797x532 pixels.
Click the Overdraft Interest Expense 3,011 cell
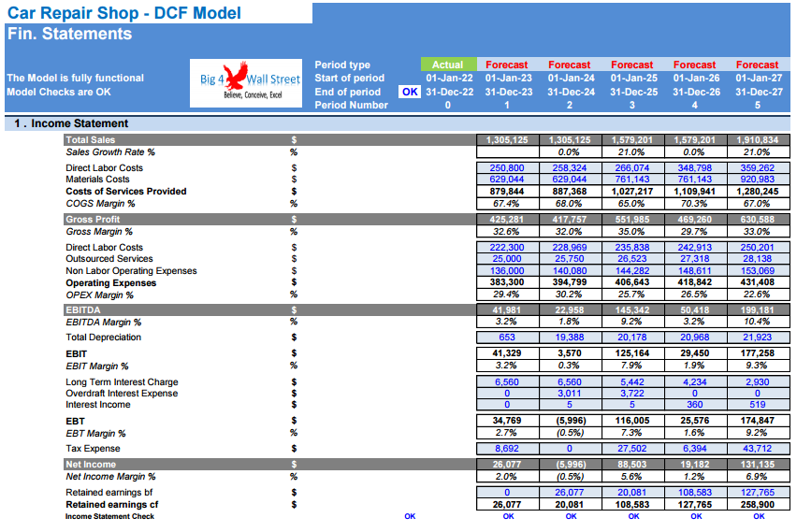coord(570,394)
